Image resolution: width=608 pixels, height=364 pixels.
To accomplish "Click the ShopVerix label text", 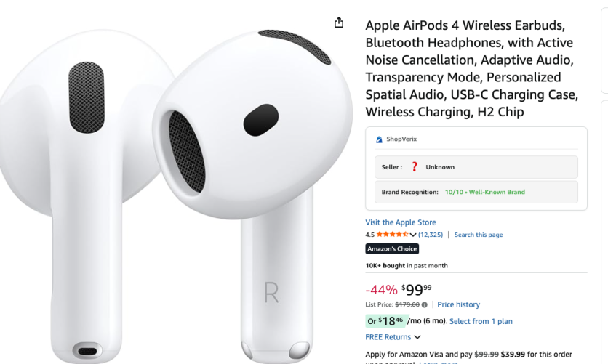I will (x=401, y=139).
